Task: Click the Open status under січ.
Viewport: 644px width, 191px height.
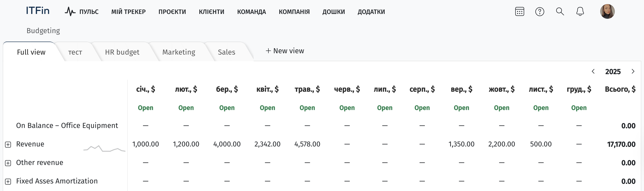Action: [145, 108]
